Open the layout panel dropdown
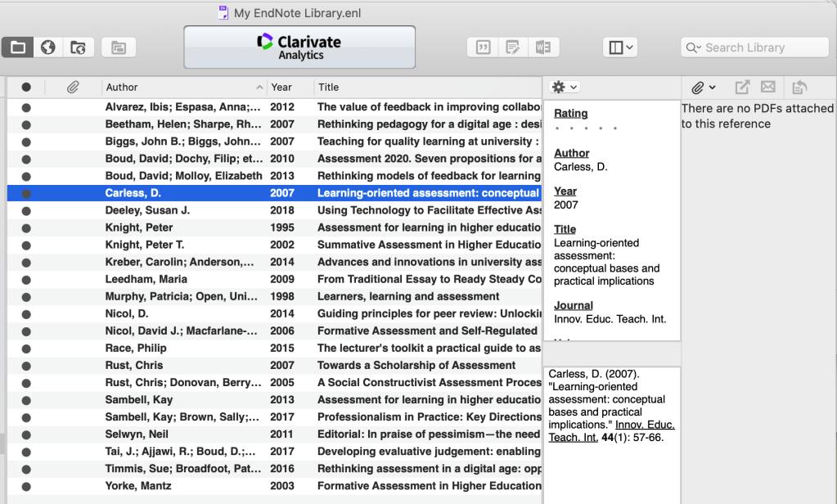837x504 pixels. point(619,47)
